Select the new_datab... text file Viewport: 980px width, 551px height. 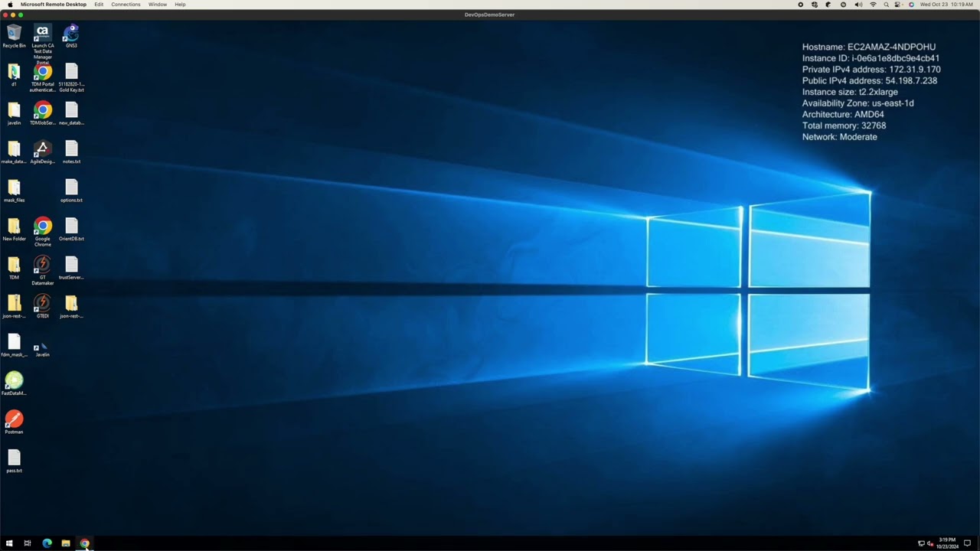[71, 113]
